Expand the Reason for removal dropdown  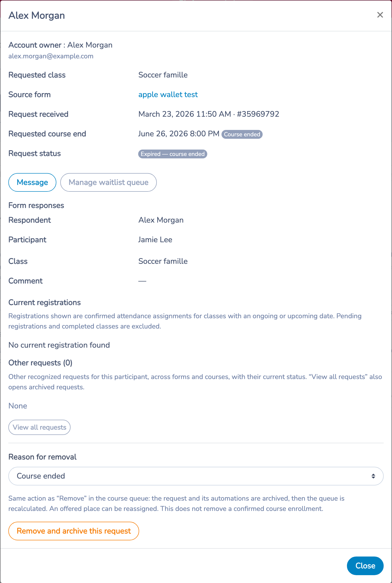[x=196, y=476]
